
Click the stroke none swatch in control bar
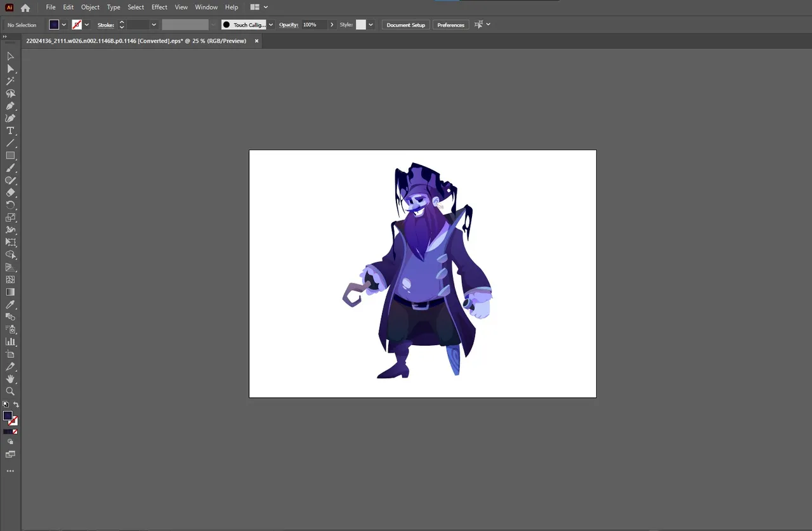pos(77,25)
